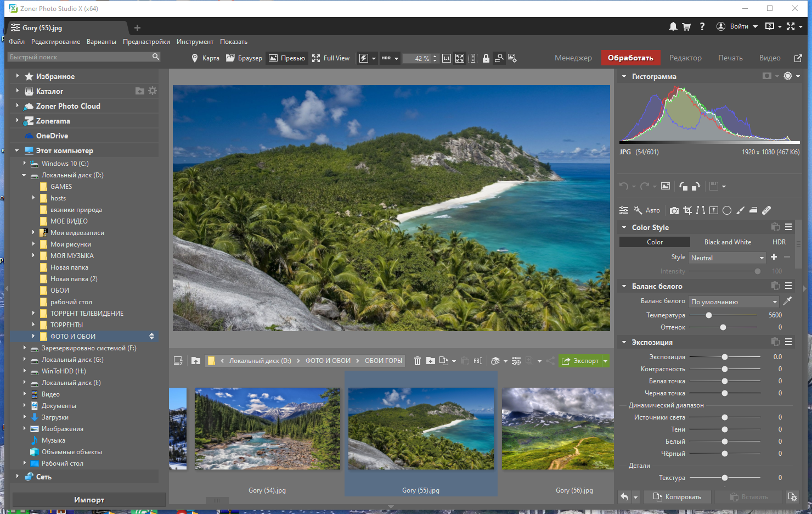Image resolution: width=812 pixels, height=514 pixels.
Task: Set zoom to 1:1 actual size
Action: (447, 58)
